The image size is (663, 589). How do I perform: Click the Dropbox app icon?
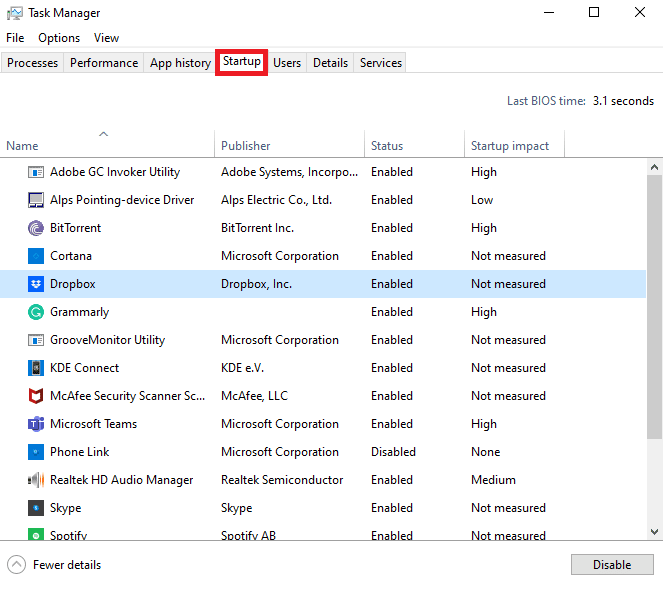[x=36, y=284]
